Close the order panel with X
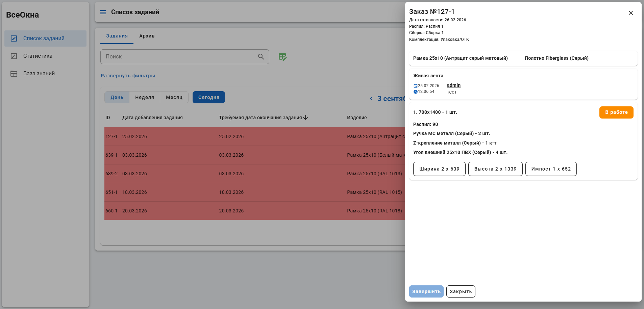644x309 pixels. coord(630,13)
